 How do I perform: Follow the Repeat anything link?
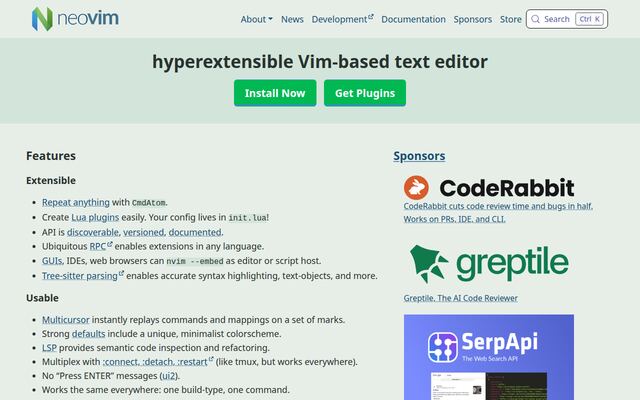[x=76, y=202]
